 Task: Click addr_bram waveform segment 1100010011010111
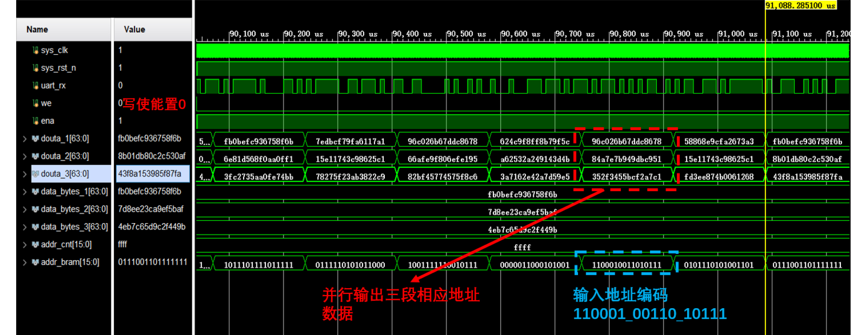point(626,265)
